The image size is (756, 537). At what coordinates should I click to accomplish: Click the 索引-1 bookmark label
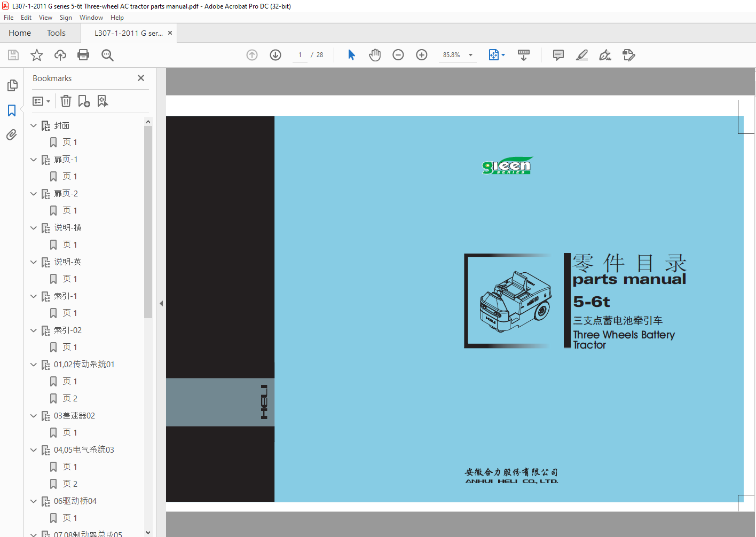coord(66,296)
